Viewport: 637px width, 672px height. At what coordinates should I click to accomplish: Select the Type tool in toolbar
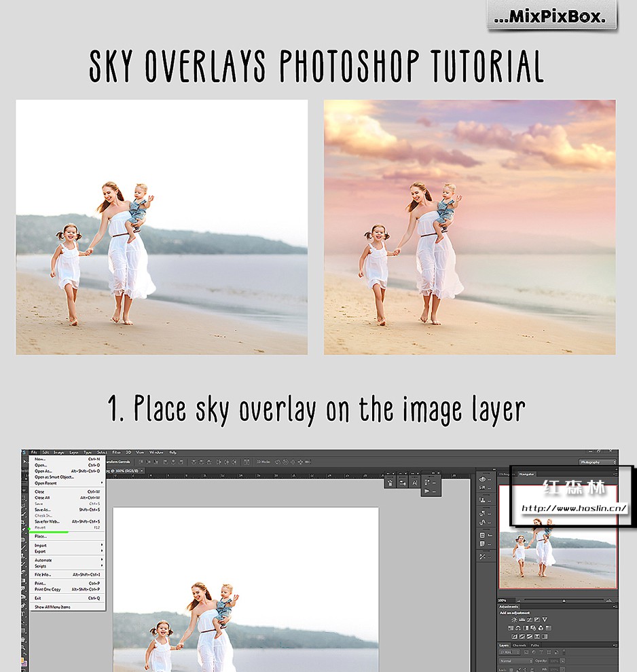tap(24, 614)
